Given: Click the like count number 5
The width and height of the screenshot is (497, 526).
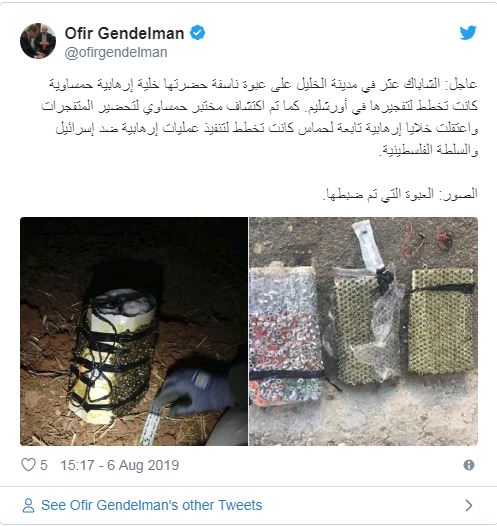Looking at the screenshot, I should (44, 465).
